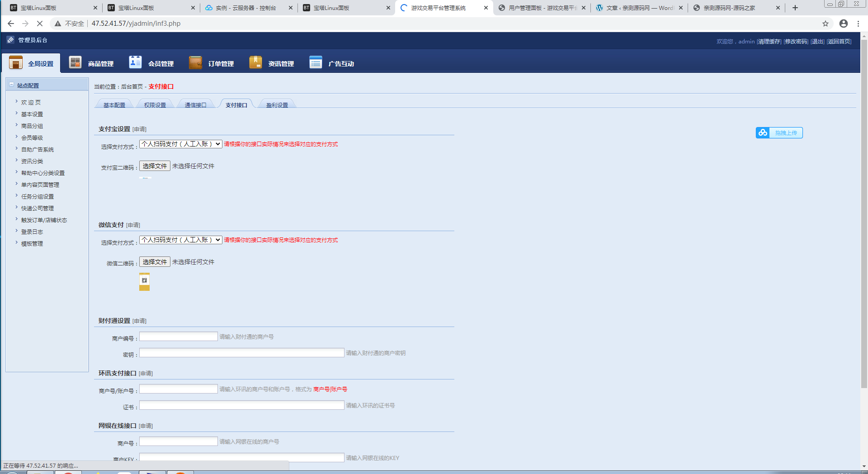
Task: Open 会员等级 in the sidebar
Action: (x=32, y=138)
